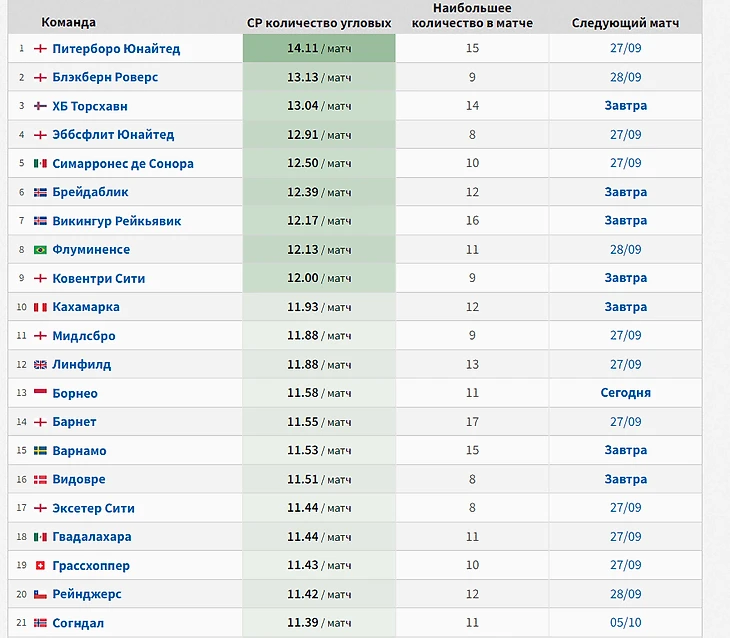
Task: Open Согндал's next match dated 05/10
Action: coord(625,623)
